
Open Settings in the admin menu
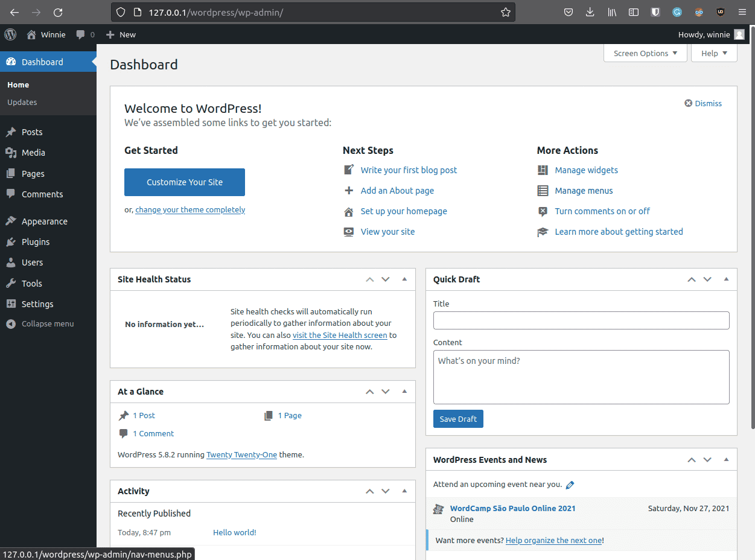48,304
